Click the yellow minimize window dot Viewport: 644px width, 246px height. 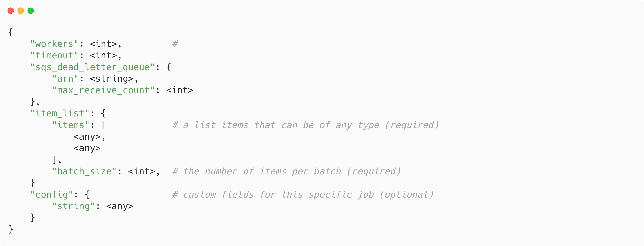point(21,11)
